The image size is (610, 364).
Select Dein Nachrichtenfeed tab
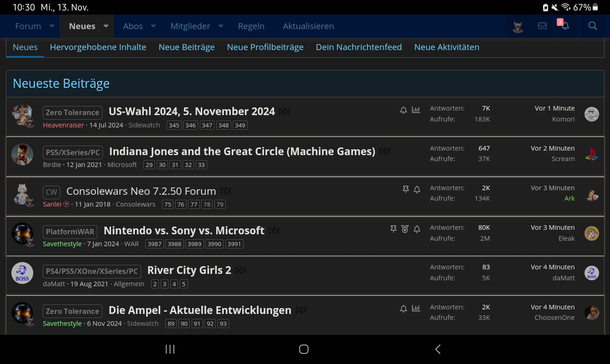[x=359, y=47]
